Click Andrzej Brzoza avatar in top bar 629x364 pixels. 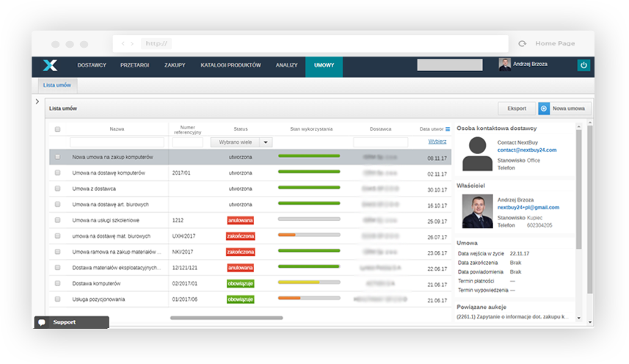click(505, 65)
